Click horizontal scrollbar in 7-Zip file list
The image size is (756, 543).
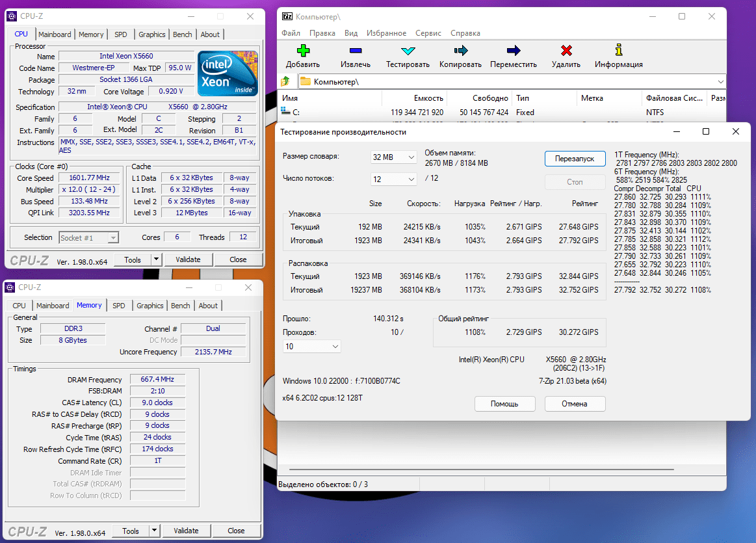481,469
